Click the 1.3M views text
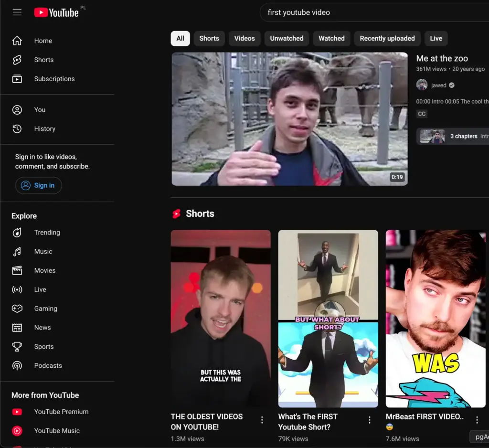489x448 pixels. tap(187, 438)
